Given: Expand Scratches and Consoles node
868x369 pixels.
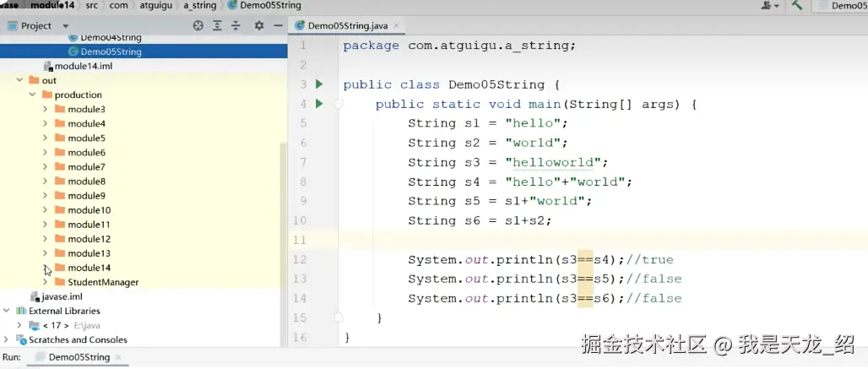Looking at the screenshot, I should coord(7,339).
